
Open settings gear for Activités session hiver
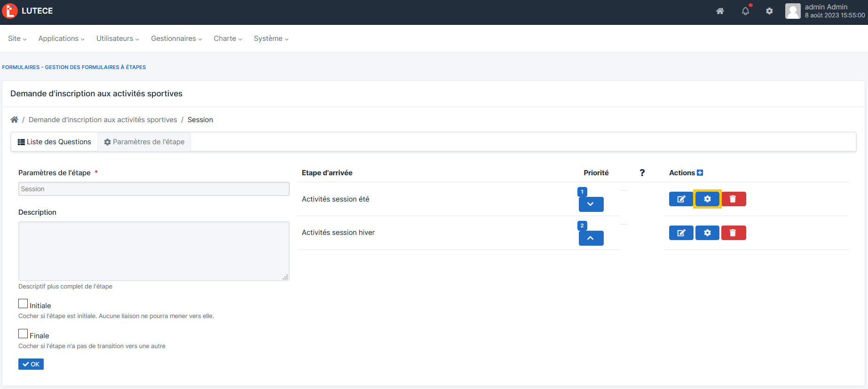tap(707, 233)
